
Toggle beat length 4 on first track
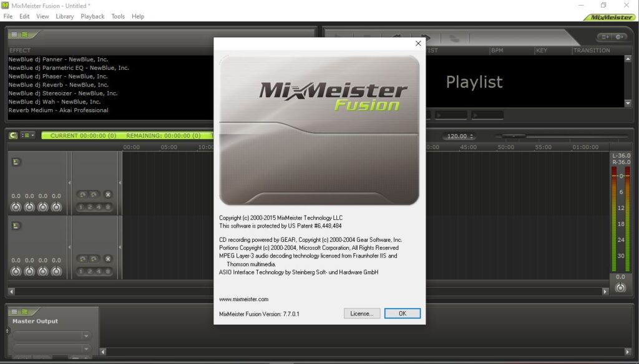(99, 208)
